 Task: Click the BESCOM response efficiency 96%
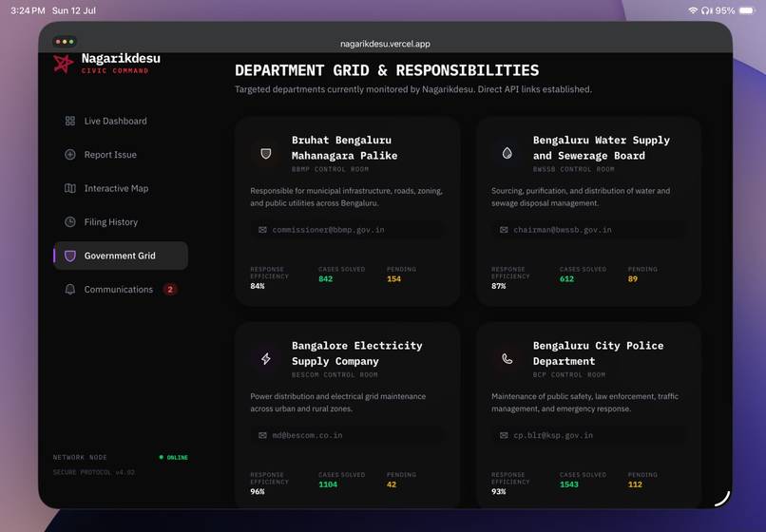258,491
